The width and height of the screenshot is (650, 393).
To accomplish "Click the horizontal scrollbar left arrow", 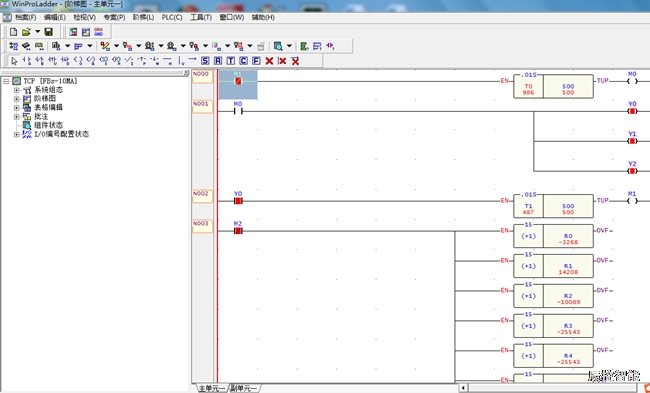I will point(463,388).
